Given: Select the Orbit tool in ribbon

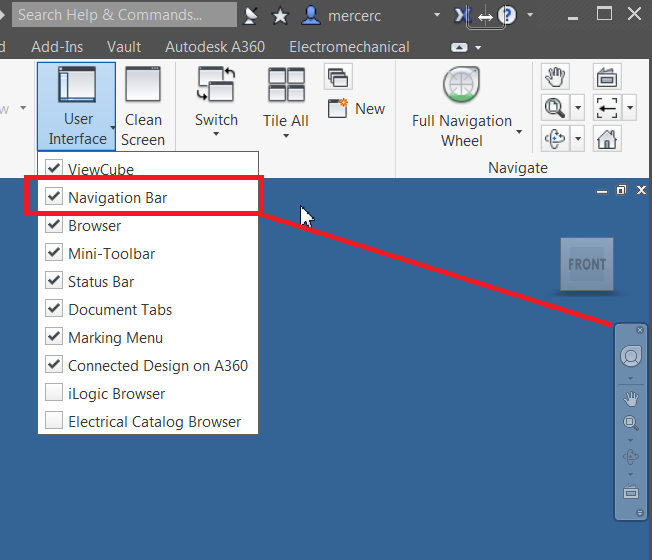Looking at the screenshot, I should (x=555, y=138).
